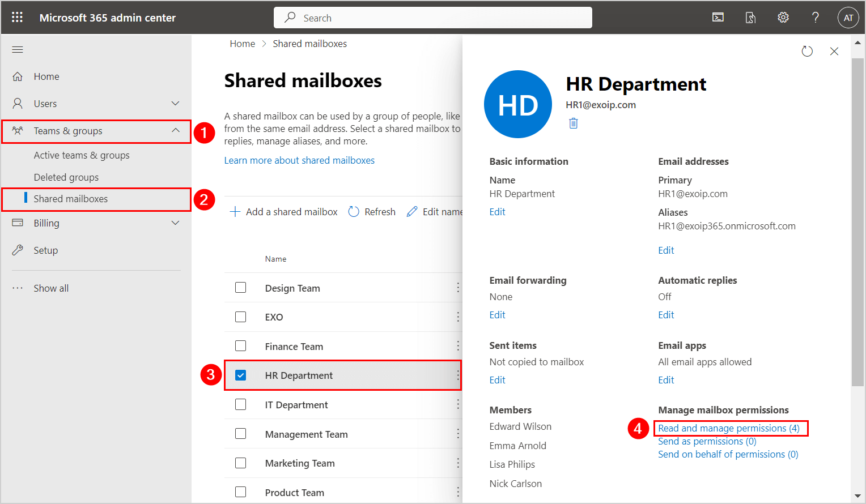Expand the Users navigation chevron
Image resolution: width=866 pixels, height=504 pixels.
[x=176, y=104]
